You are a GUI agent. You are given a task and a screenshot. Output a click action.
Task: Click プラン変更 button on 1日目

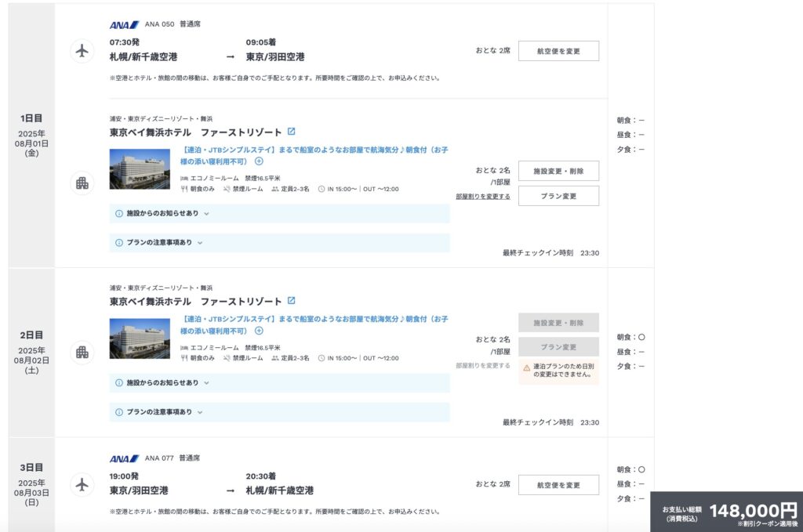coord(558,196)
